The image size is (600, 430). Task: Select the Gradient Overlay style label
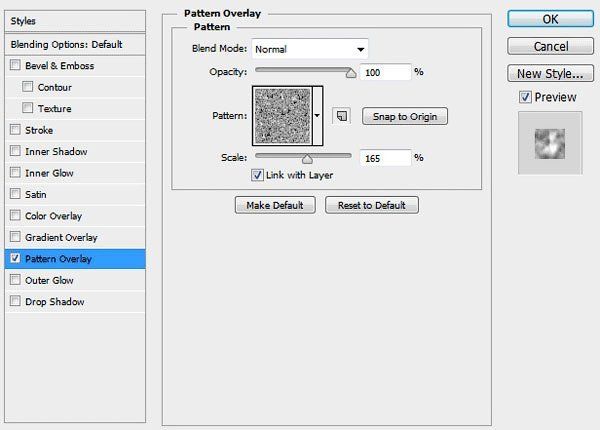coord(61,237)
